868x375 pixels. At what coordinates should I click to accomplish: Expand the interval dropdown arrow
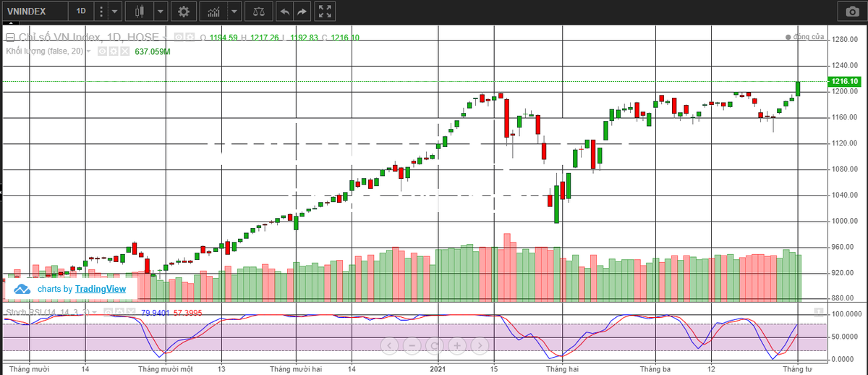116,11
